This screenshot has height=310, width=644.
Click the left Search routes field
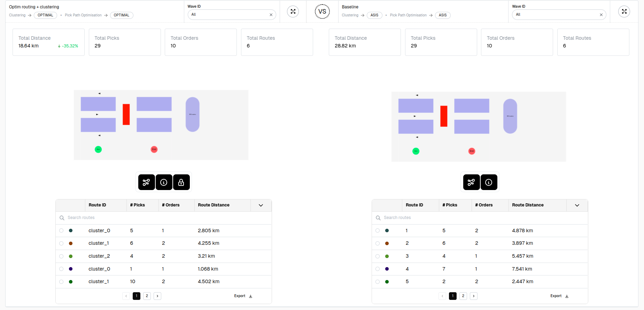tap(164, 218)
